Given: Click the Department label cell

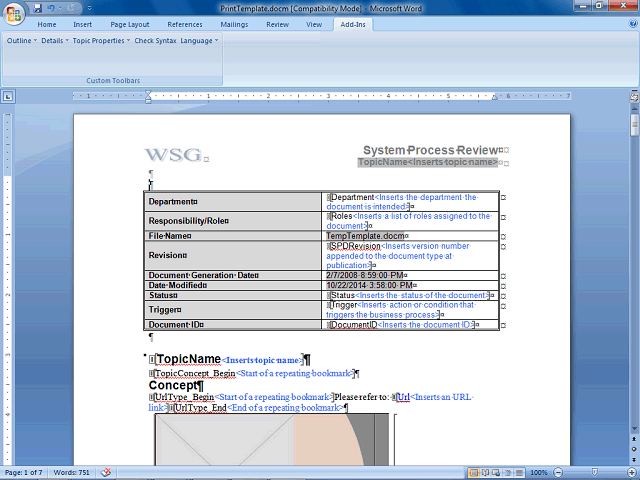Looking at the screenshot, I should click(233, 202).
